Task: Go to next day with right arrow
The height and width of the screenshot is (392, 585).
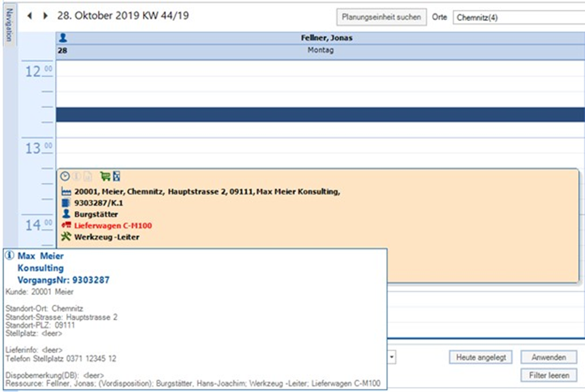Action: [45, 15]
